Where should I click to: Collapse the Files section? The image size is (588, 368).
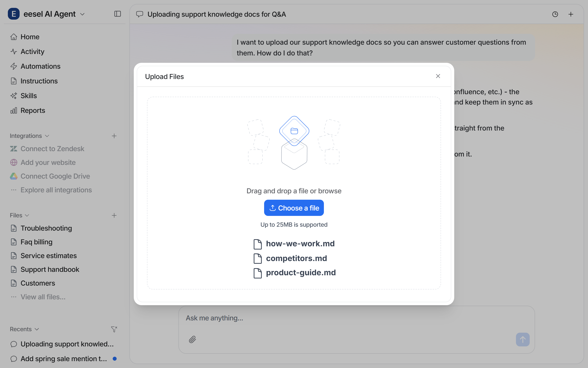(x=20, y=215)
